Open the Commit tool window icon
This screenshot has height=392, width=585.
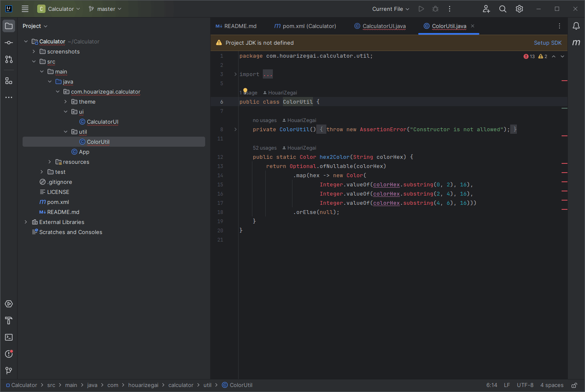9,43
